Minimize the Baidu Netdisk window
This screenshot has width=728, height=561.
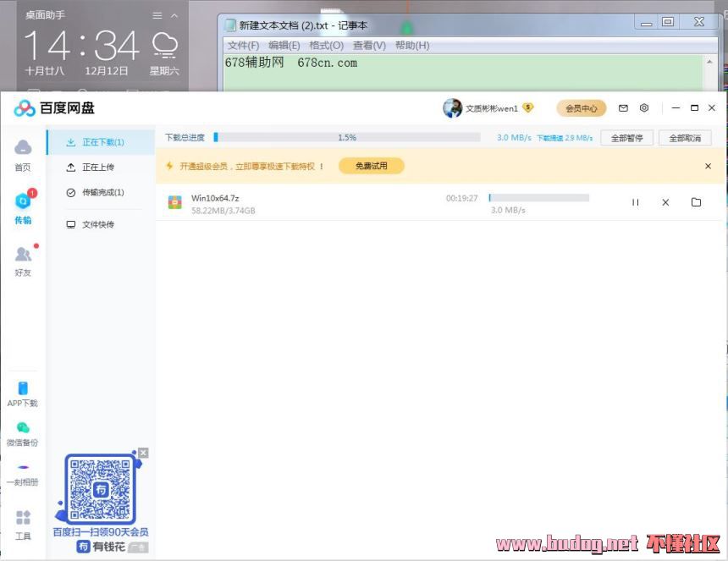coord(676,107)
